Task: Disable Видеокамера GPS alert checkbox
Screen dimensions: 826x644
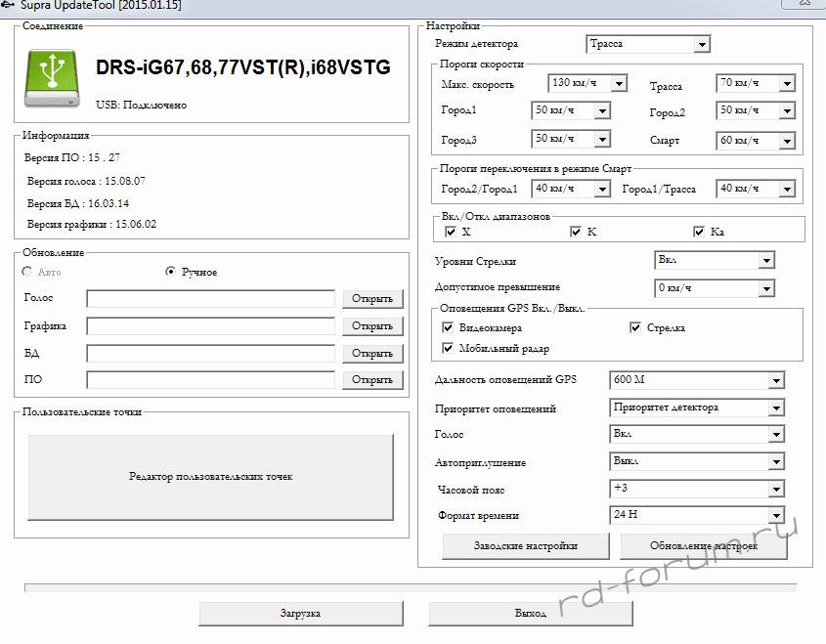Action: pos(448,327)
